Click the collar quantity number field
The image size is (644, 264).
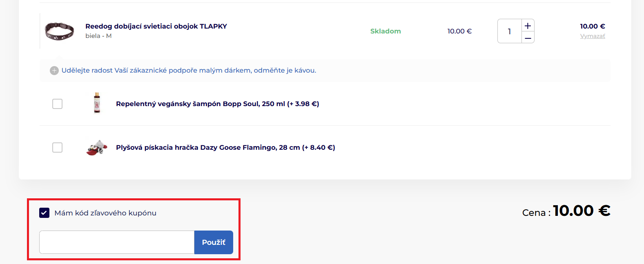pos(509,31)
